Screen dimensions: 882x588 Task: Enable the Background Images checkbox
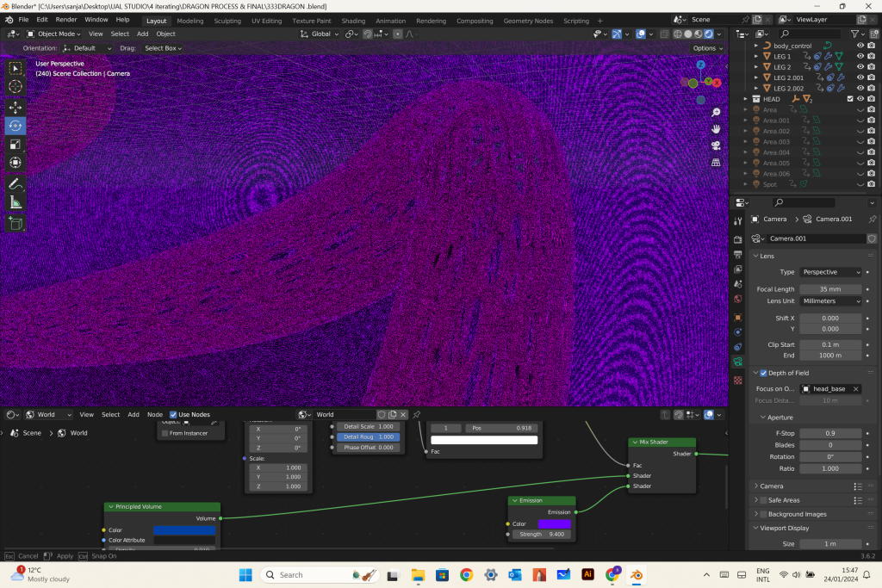pos(763,514)
